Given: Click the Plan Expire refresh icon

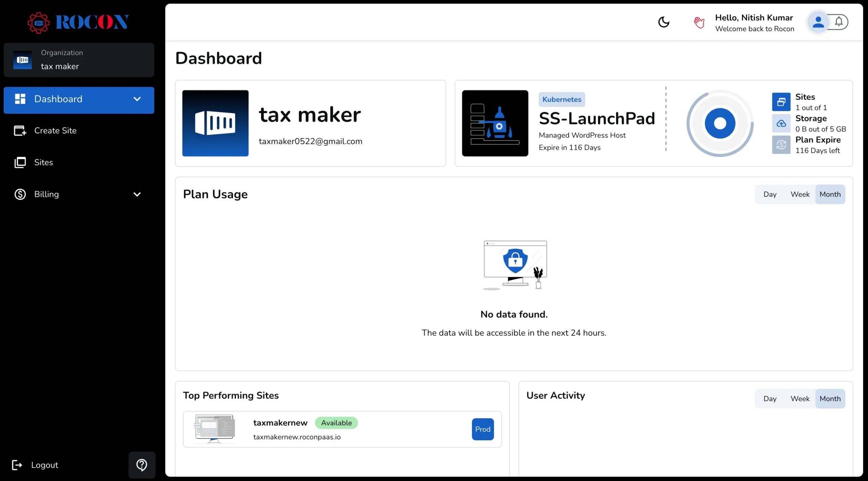Looking at the screenshot, I should (x=781, y=145).
